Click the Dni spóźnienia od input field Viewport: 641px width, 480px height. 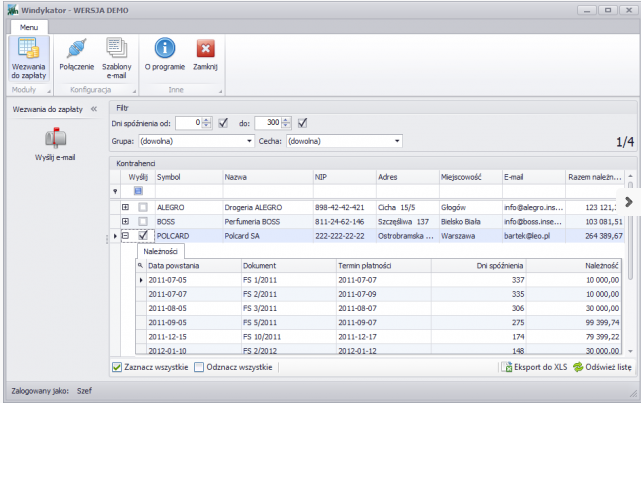[189, 123]
